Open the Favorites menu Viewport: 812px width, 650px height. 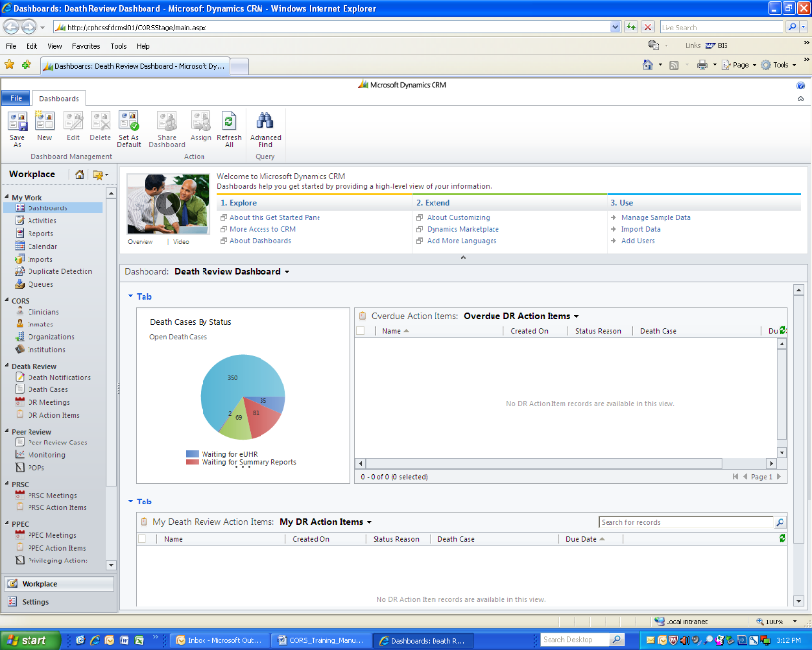coord(86,46)
